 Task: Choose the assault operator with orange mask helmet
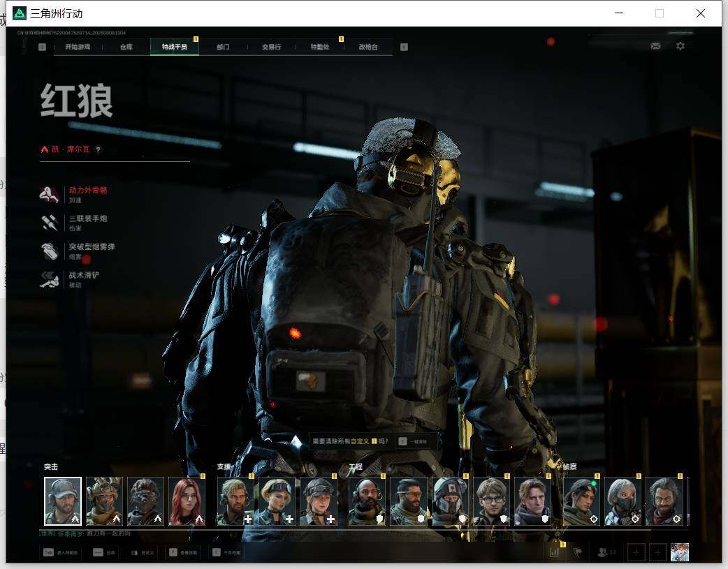click(x=104, y=501)
